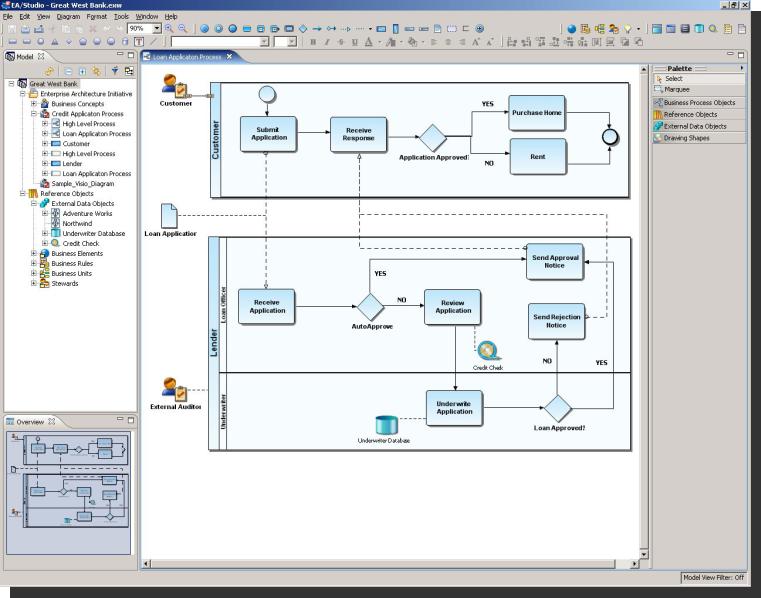Click the filter funnel icon in Model panel
This screenshot has height=598, width=761.
point(115,71)
